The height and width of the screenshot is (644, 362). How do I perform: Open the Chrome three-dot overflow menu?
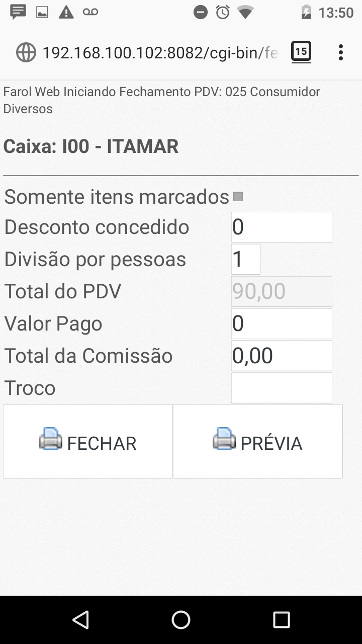[x=341, y=52]
